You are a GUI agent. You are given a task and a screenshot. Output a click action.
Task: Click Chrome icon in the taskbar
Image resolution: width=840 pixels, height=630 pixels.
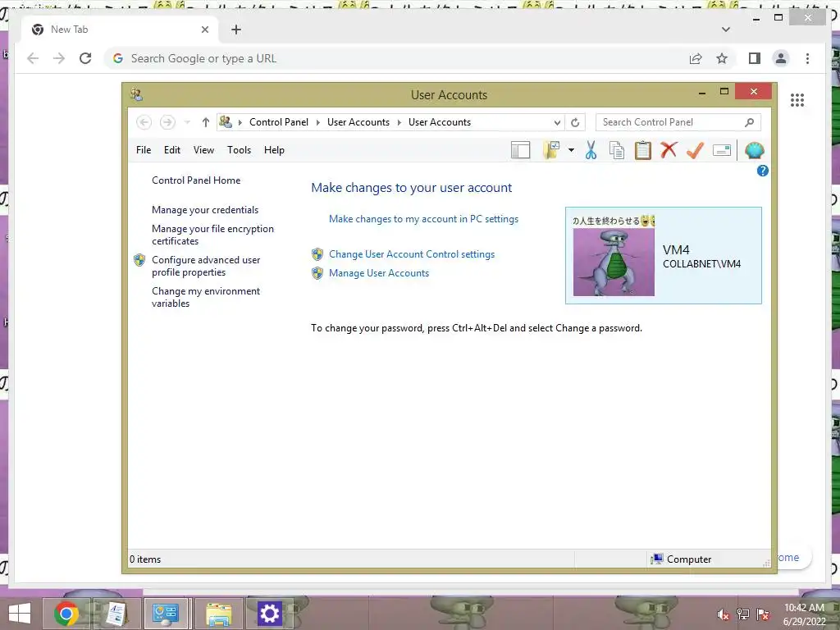pyautogui.click(x=66, y=614)
